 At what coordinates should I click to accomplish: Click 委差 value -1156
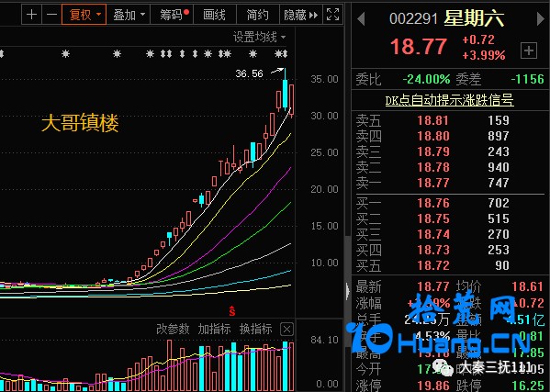point(527,79)
